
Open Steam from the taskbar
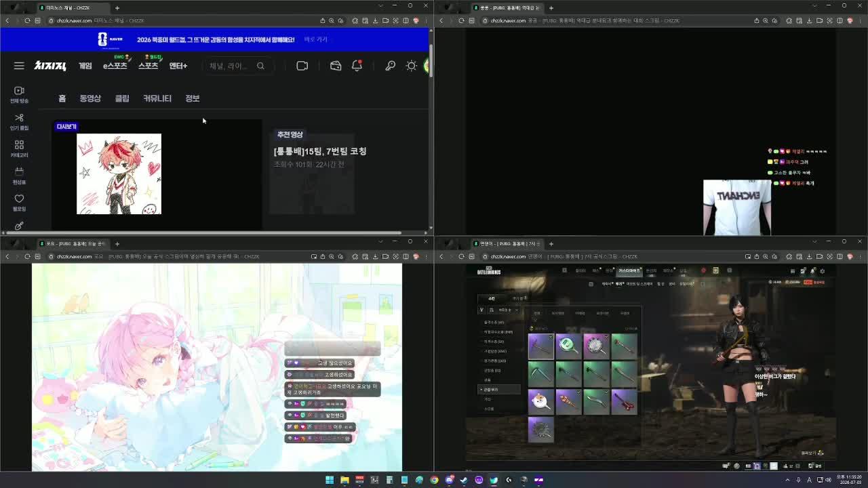click(464, 480)
